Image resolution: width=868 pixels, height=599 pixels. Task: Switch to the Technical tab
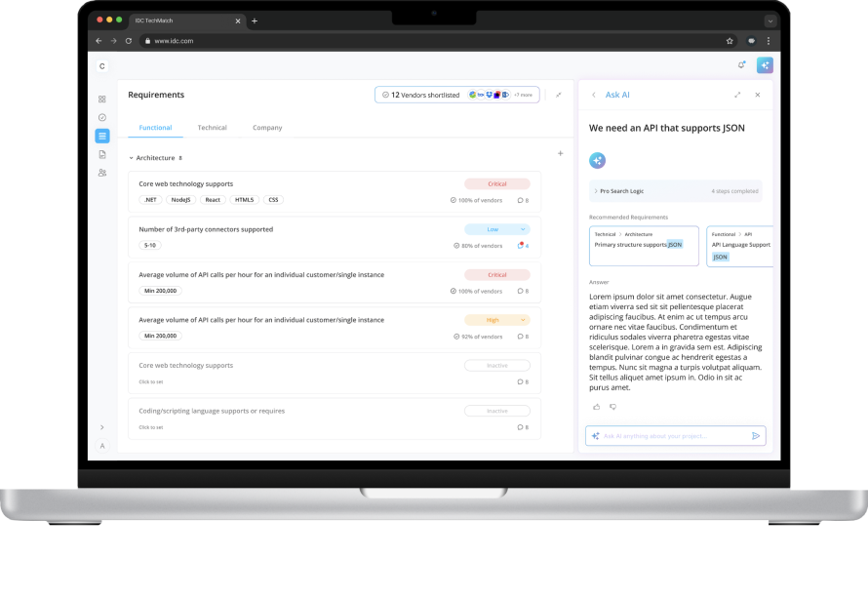click(212, 128)
